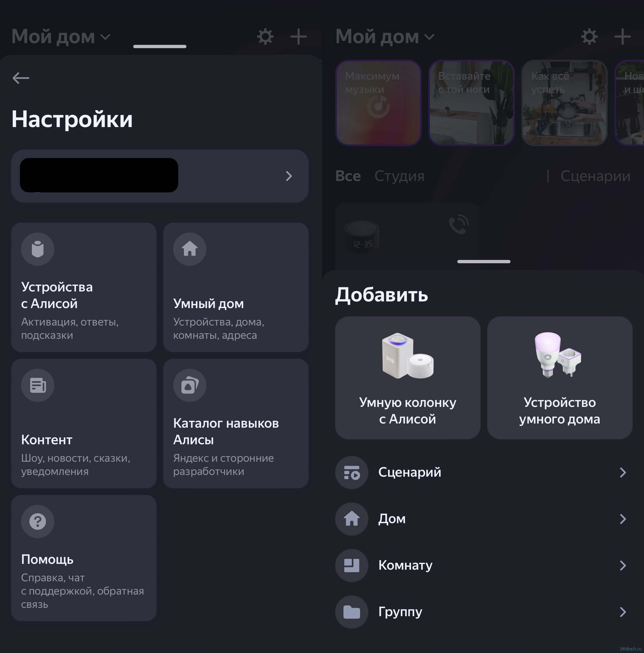
Task: Go back using the left arrow
Action: point(20,78)
